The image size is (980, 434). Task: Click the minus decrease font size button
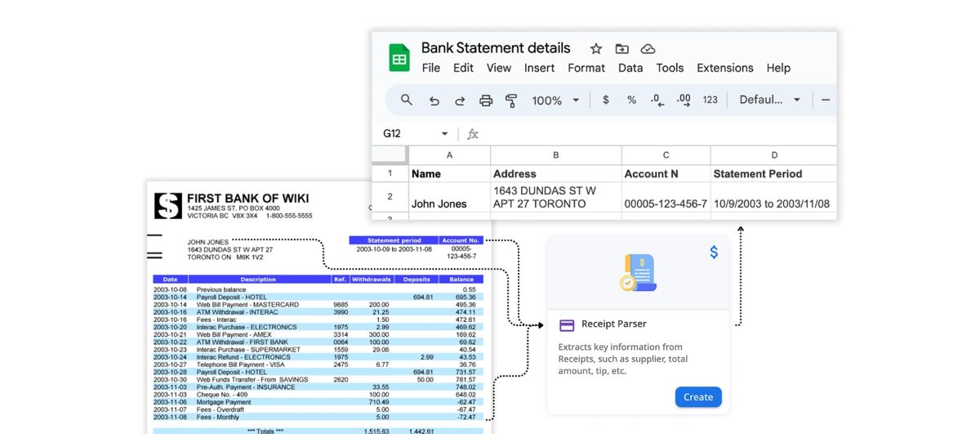point(826,100)
